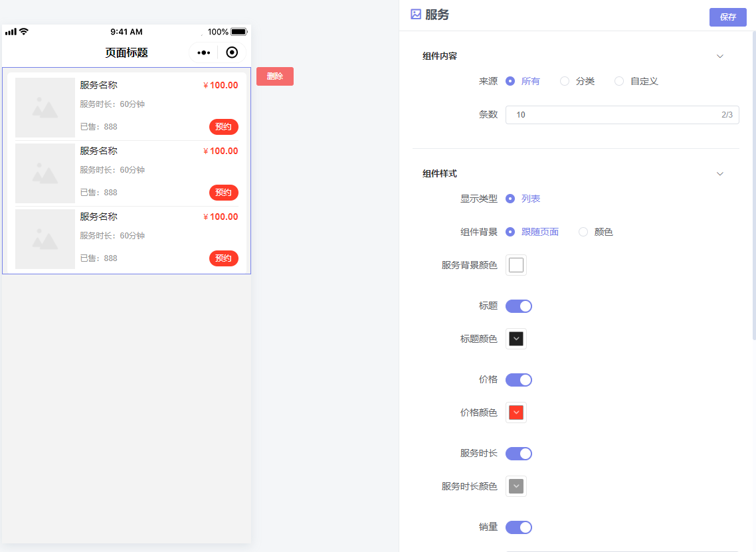Click the Wi-Fi icon in the phone status bar
The height and width of the screenshot is (552, 756).
coord(24,31)
